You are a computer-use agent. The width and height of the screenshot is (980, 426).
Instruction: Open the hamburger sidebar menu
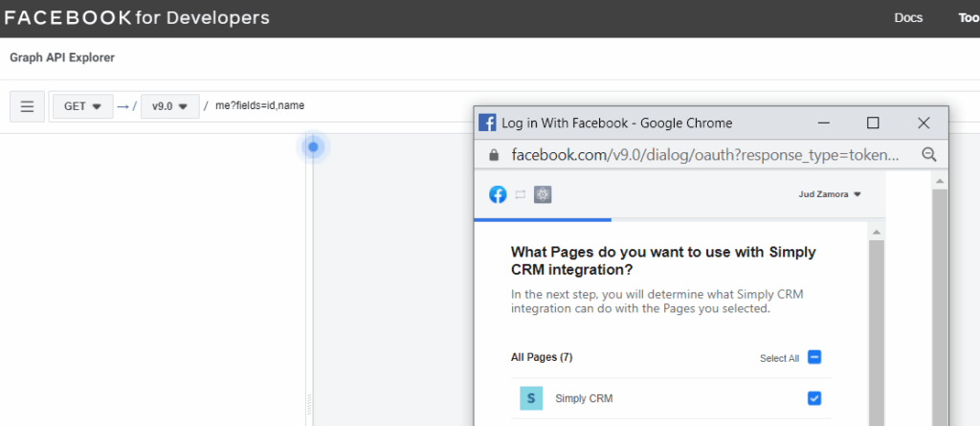tap(27, 106)
